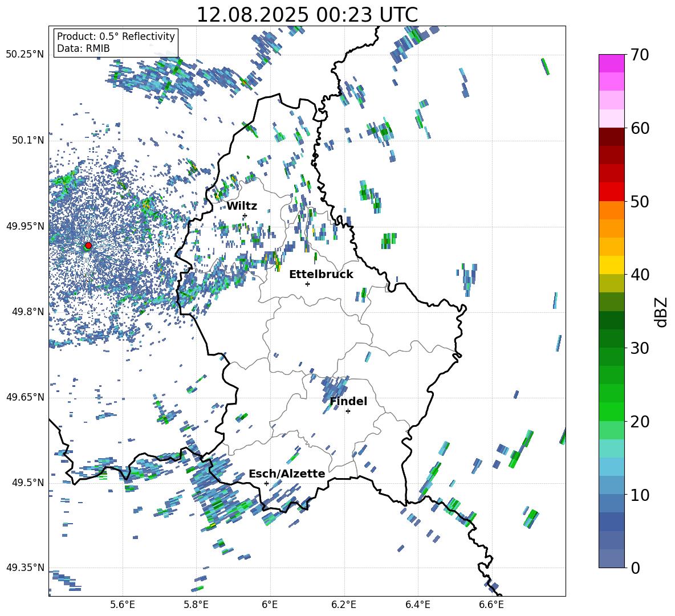675x616 pixels.
Task: Click the bright green colorbar segment above 20
Action: (611, 411)
